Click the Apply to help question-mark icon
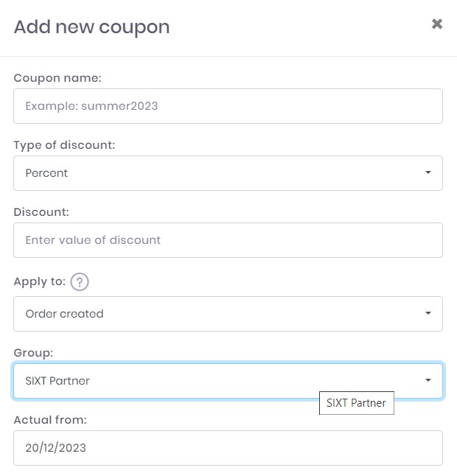This screenshot has width=457, height=476. tap(80, 281)
